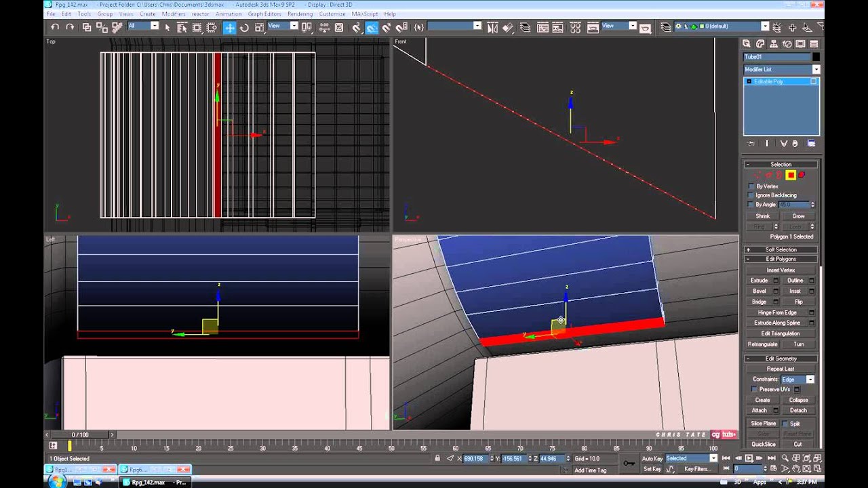Collapse the Edit Geometry rollout
The height and width of the screenshot is (488, 868).
click(781, 359)
